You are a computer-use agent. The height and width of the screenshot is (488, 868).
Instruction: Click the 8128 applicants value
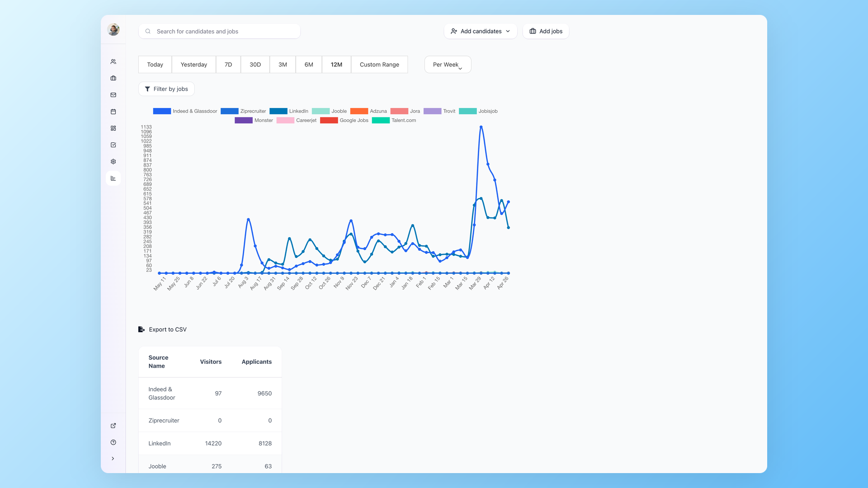pos(265,444)
